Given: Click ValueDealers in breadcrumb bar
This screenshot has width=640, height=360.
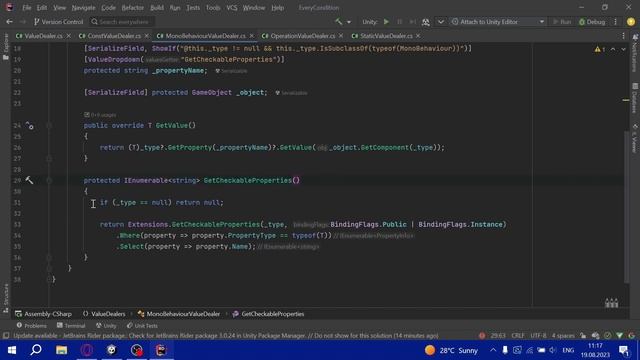Looking at the screenshot, I should (104, 314).
